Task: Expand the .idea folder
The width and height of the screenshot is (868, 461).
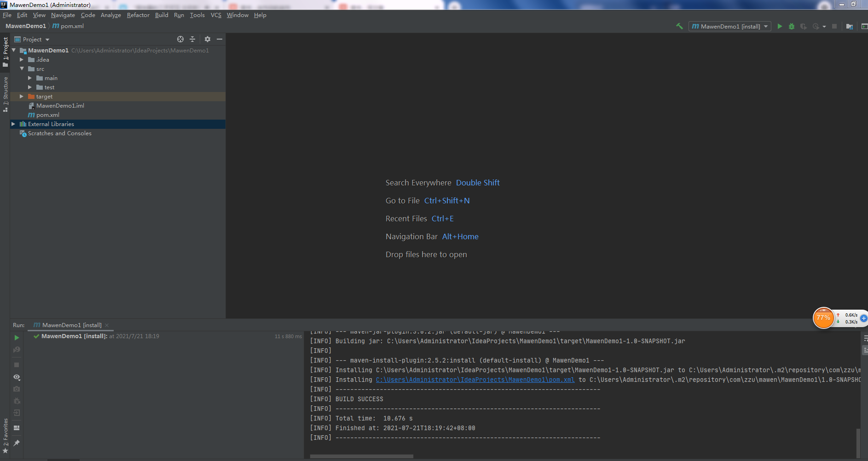Action: pos(22,59)
